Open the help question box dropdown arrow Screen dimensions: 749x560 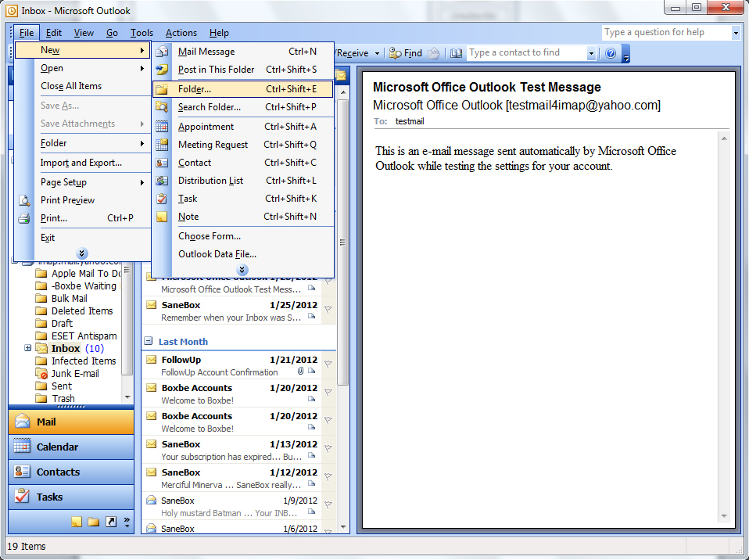point(736,33)
